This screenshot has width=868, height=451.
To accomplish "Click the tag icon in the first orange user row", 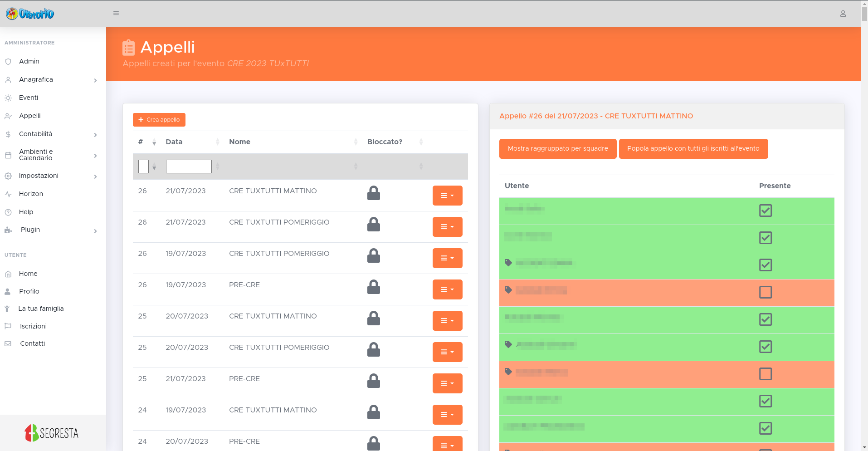I will pos(508,290).
